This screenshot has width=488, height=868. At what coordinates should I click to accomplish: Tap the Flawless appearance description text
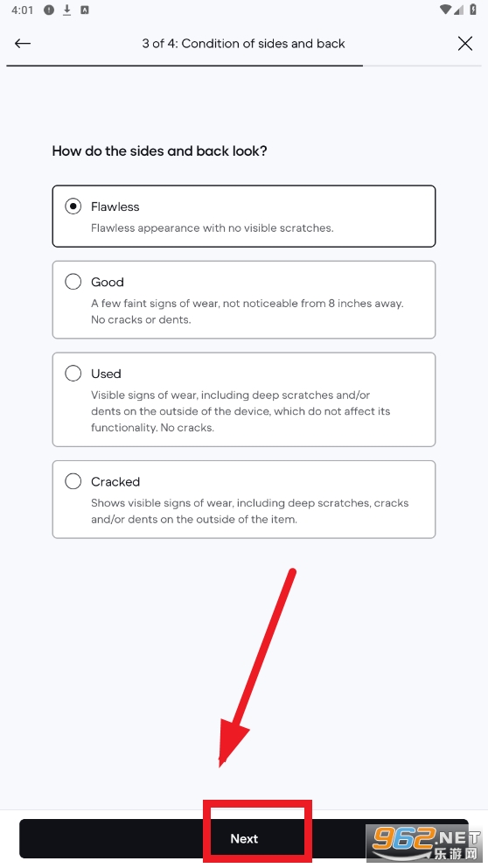coord(212,228)
